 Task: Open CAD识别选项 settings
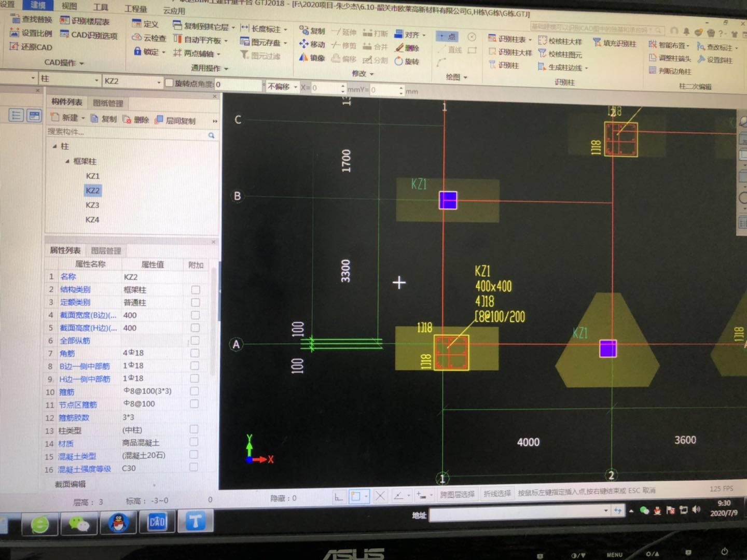(89, 35)
